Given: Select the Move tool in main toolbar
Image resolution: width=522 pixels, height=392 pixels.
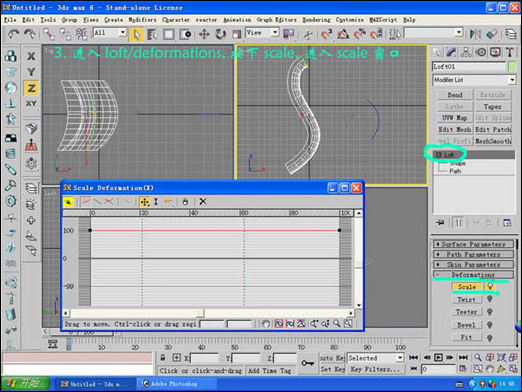Looking at the screenshot, I should 204,34.
